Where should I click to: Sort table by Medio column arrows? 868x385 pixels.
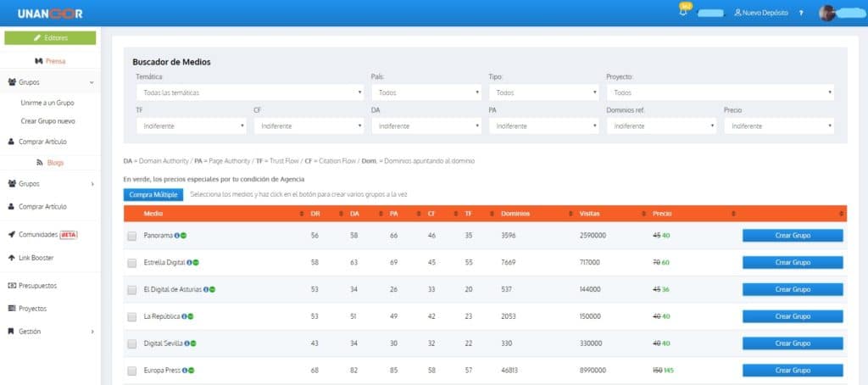(x=302, y=214)
